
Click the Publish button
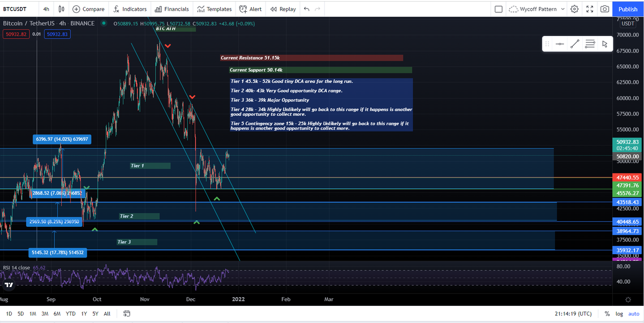[628, 9]
